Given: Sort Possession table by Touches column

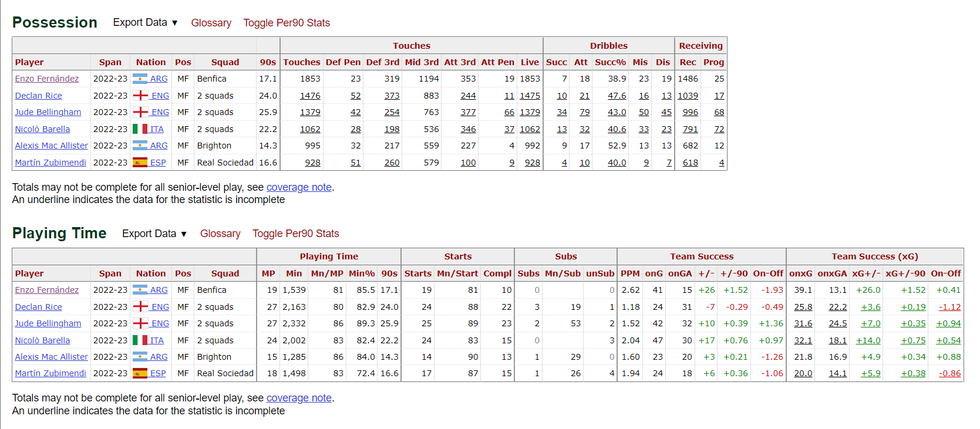Looking at the screenshot, I should point(302,62).
